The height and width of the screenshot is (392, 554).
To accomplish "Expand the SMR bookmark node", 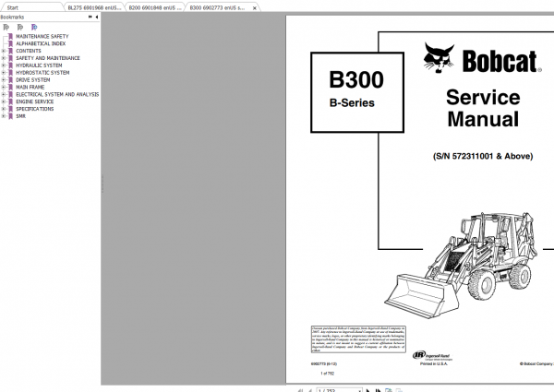I will tap(4, 116).
